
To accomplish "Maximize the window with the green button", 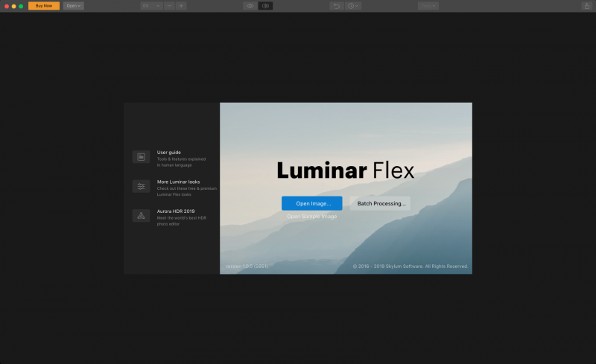I will point(21,6).
